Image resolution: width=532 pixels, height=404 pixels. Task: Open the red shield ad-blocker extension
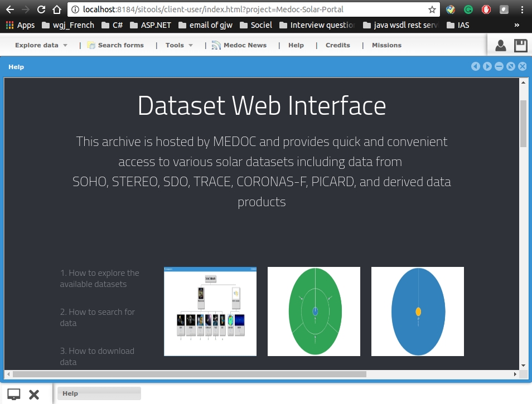point(486,9)
